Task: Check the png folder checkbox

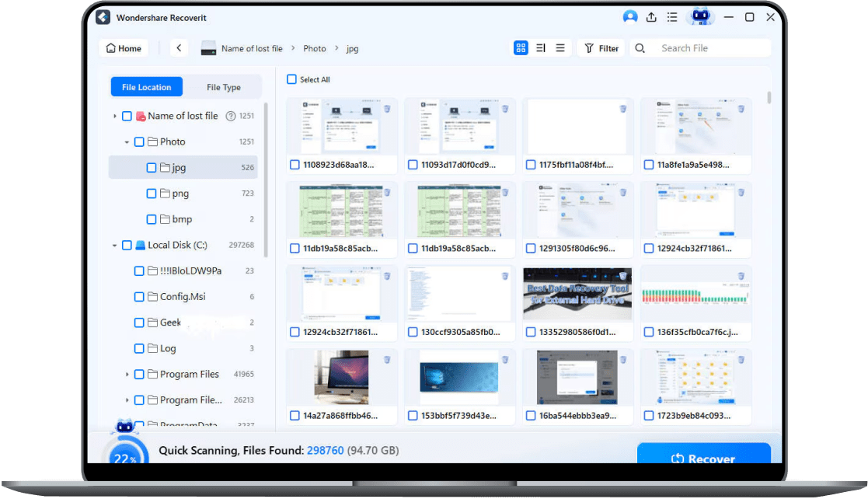Action: click(151, 194)
